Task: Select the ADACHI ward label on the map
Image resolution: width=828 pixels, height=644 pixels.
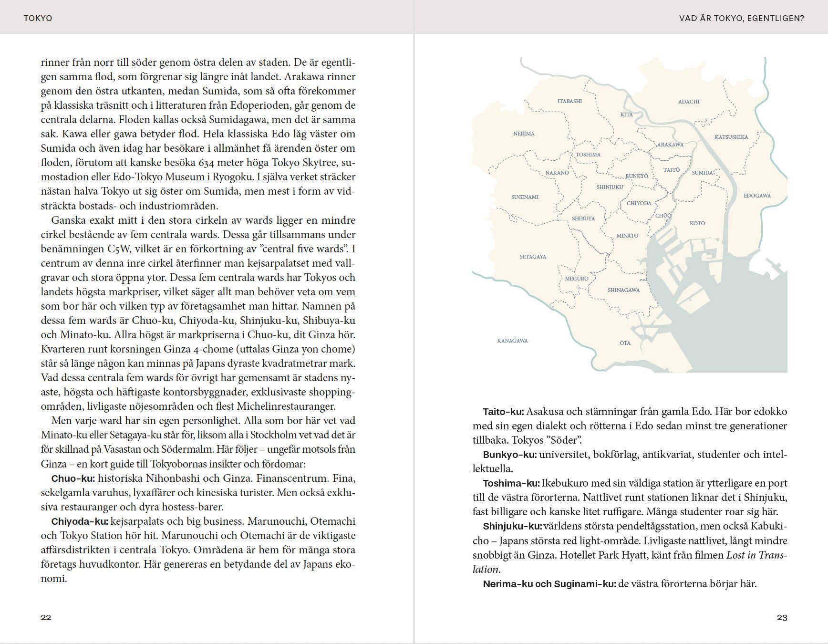Action: click(x=688, y=102)
